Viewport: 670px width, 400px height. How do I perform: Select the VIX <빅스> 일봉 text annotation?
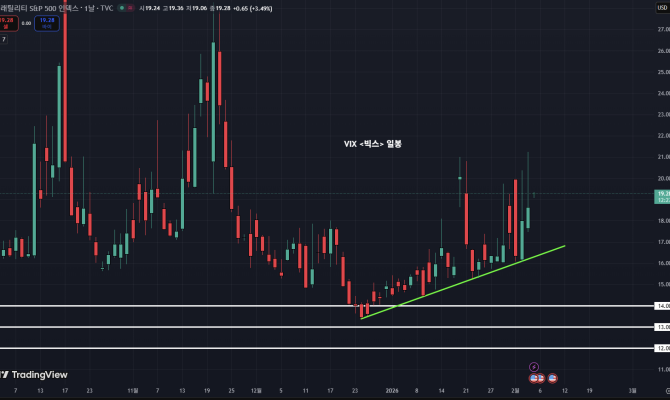(x=372, y=144)
